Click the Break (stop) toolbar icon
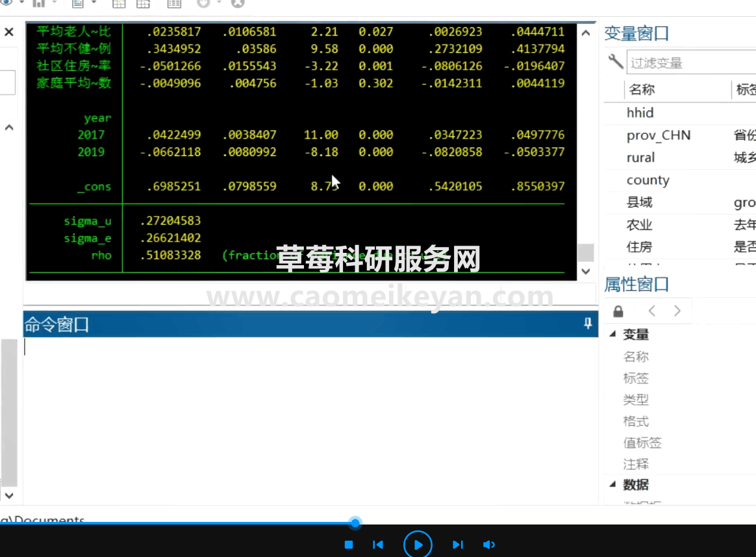The image size is (756, 557). (238, 3)
